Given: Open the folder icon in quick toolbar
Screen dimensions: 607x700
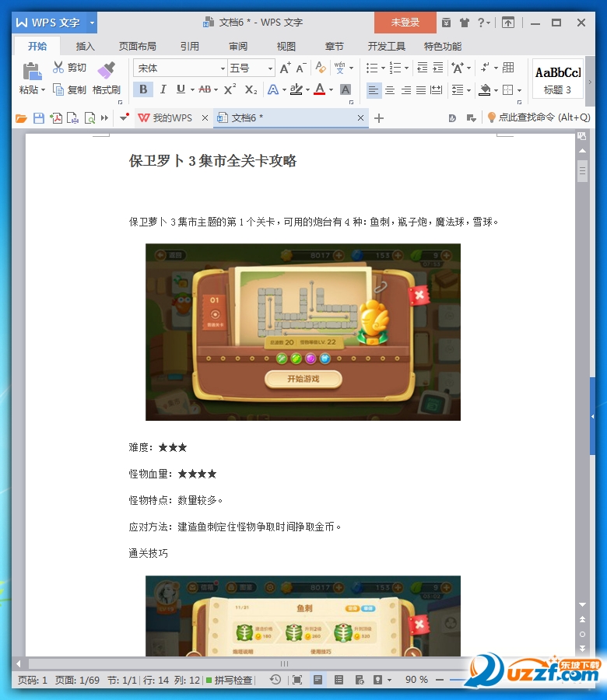Looking at the screenshot, I should coord(21,118).
